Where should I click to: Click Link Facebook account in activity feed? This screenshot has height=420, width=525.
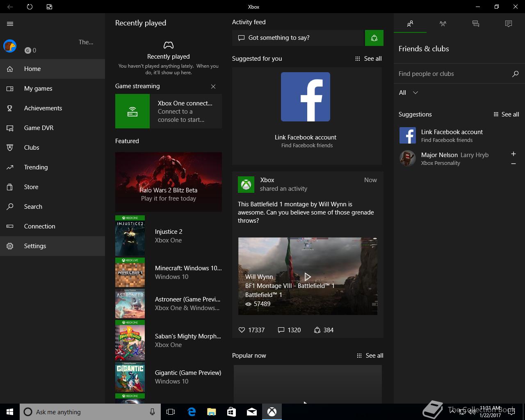306,137
